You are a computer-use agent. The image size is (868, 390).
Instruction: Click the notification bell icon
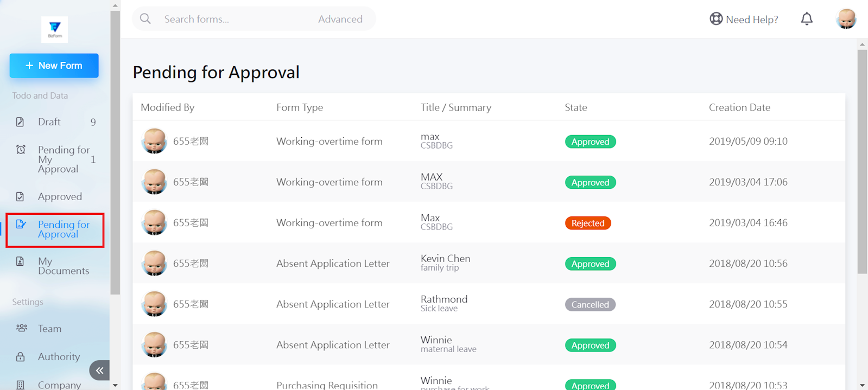(x=807, y=19)
